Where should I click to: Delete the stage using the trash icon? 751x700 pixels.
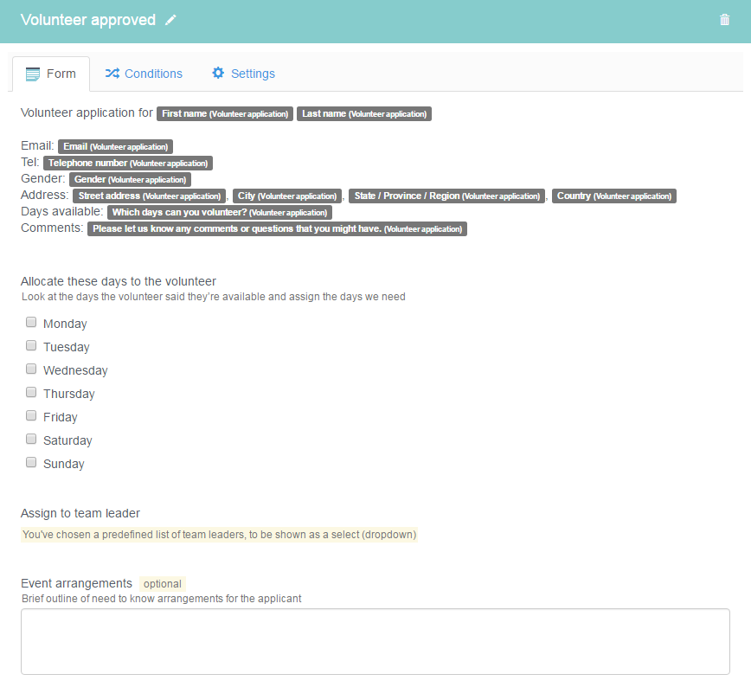724,20
